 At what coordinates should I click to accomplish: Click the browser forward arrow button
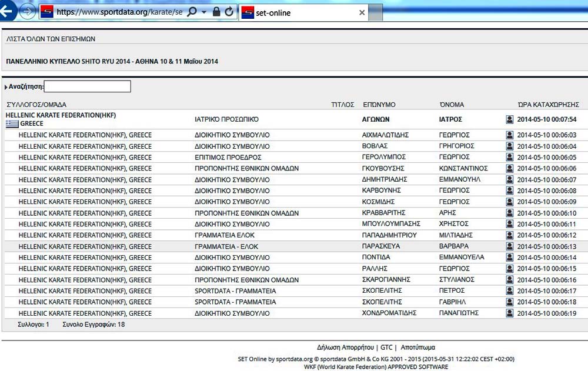26,11
